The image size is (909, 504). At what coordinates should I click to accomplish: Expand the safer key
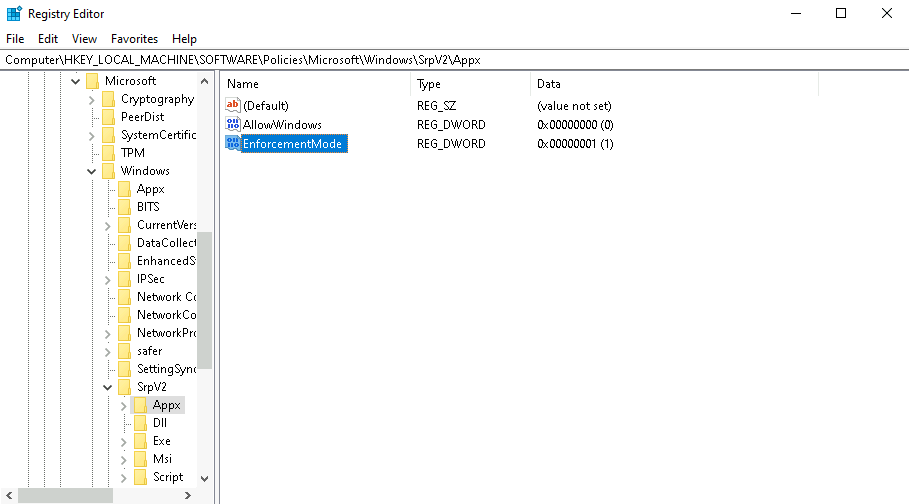tap(108, 351)
